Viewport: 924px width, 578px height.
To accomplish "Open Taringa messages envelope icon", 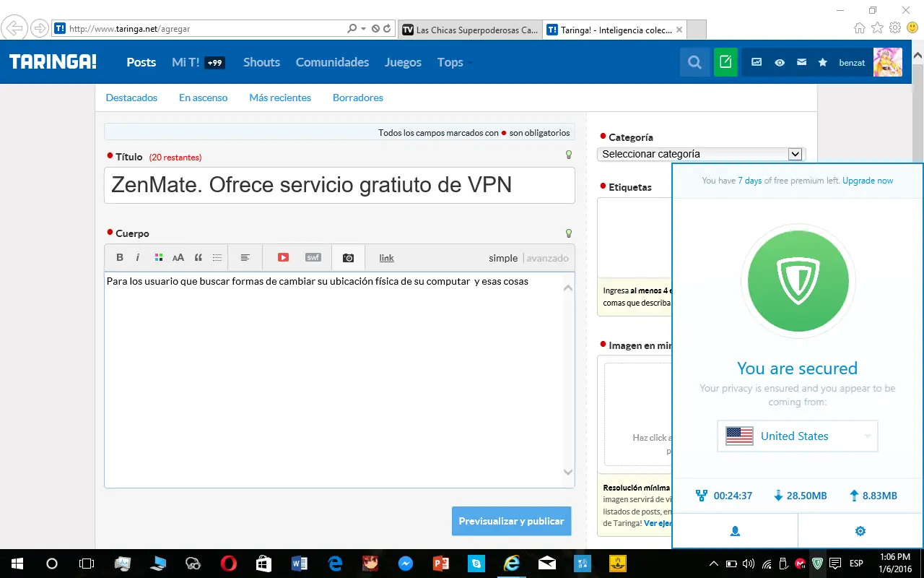I will coord(801,63).
